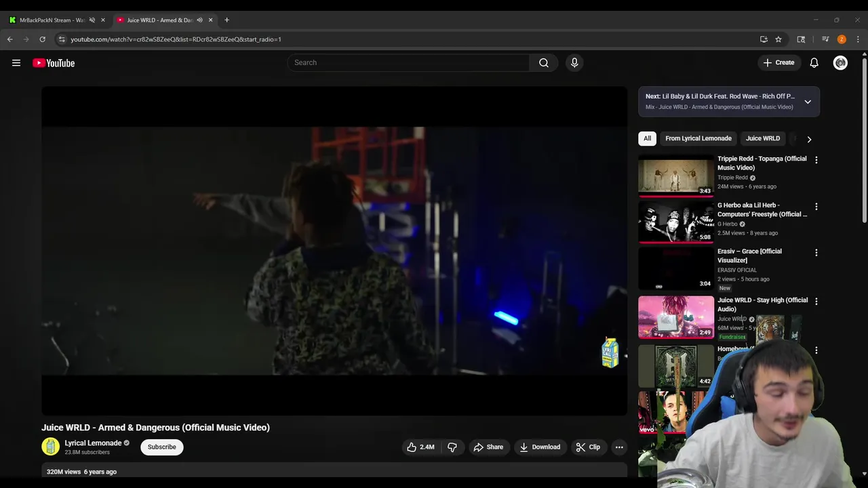The width and height of the screenshot is (868, 488).
Task: Click ERASIV OFICIAL channel name
Action: point(737,270)
